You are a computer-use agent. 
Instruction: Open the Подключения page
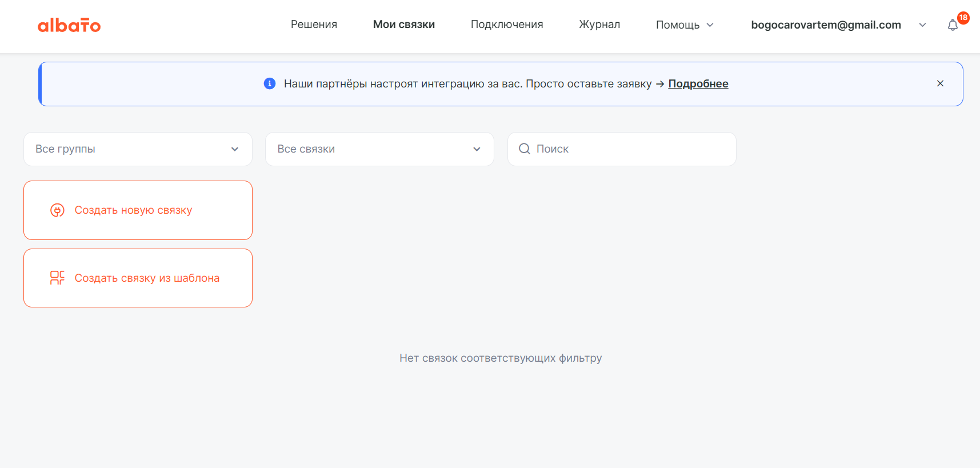coord(507,24)
